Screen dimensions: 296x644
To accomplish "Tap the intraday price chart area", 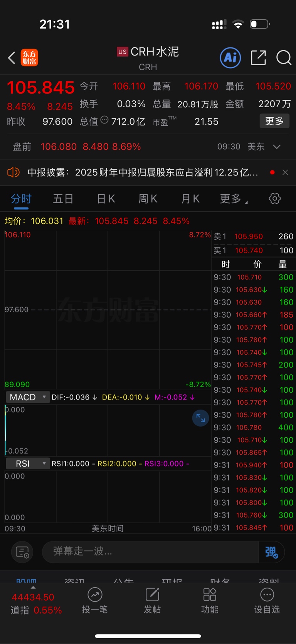I will pyautogui.click(x=108, y=310).
